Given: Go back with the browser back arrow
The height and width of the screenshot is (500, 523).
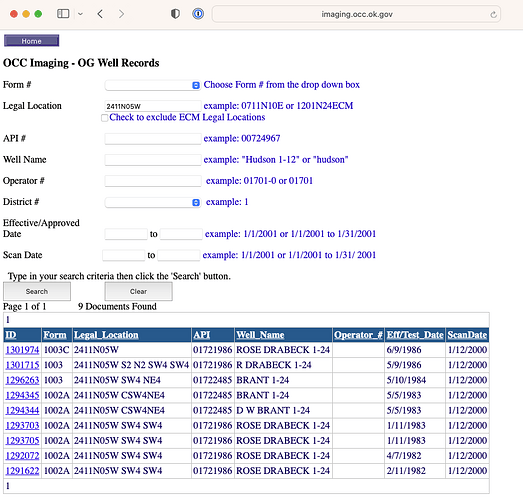Looking at the screenshot, I should (100, 14).
